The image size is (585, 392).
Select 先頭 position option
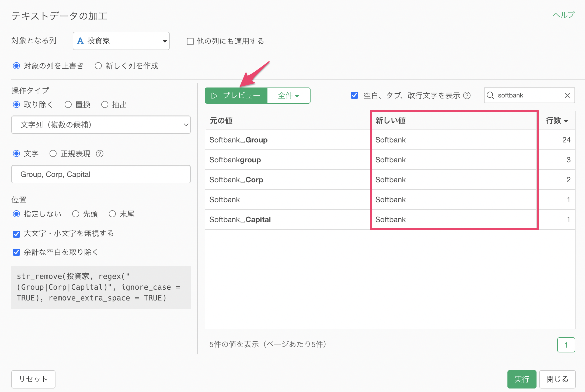[x=76, y=214]
